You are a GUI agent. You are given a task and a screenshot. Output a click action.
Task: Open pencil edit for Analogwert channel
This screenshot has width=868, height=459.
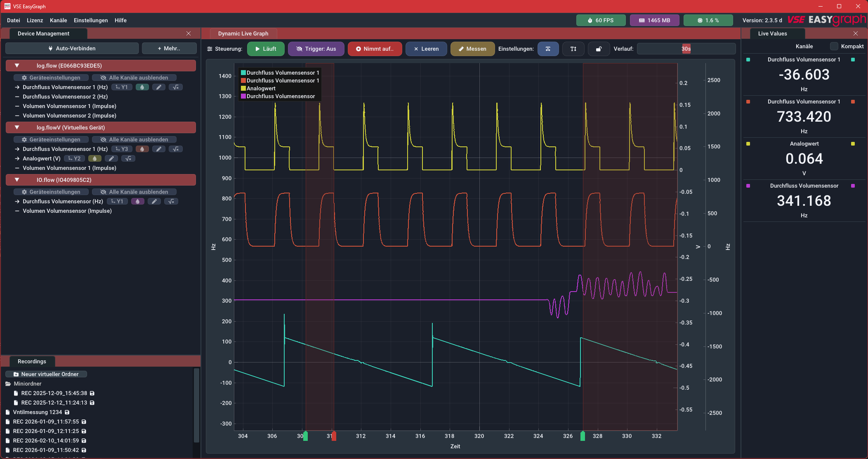pos(111,158)
